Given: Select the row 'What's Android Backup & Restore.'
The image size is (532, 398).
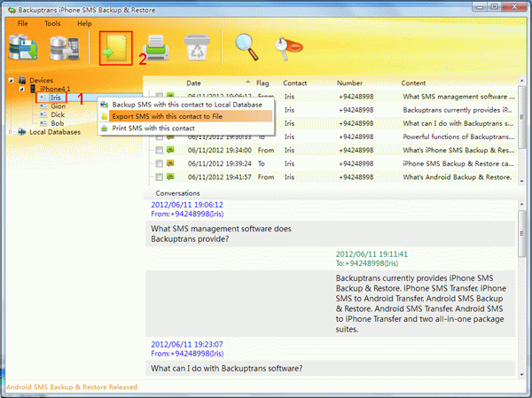Looking at the screenshot, I should point(333,176).
